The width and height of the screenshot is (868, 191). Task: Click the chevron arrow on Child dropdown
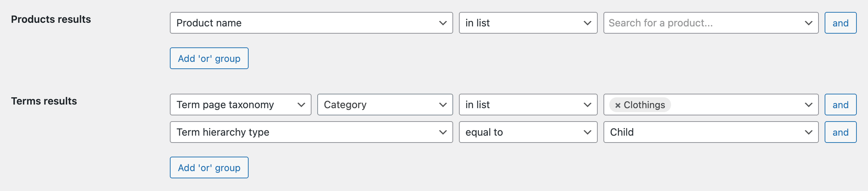(x=809, y=132)
